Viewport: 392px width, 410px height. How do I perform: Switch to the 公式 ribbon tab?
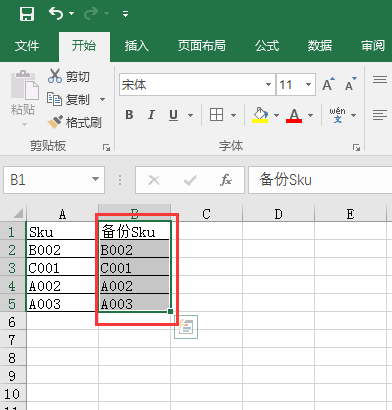[267, 46]
